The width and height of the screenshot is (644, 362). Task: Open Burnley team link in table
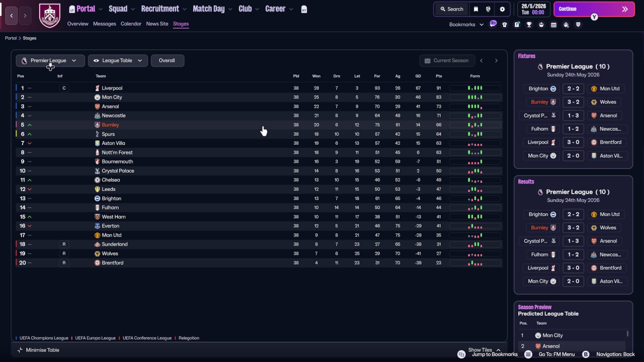[110, 125]
